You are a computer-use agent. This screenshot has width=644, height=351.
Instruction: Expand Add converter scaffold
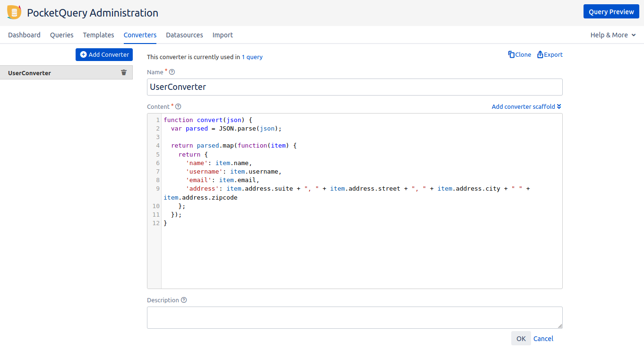click(526, 106)
